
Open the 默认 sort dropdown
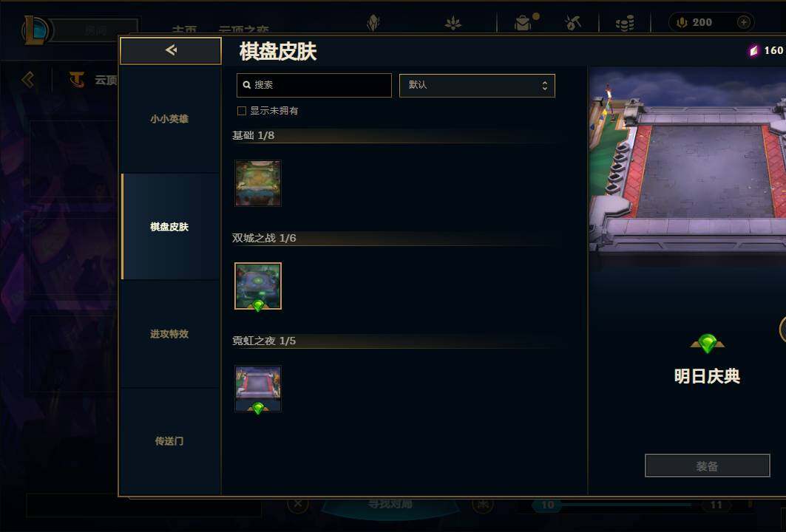[x=477, y=85]
